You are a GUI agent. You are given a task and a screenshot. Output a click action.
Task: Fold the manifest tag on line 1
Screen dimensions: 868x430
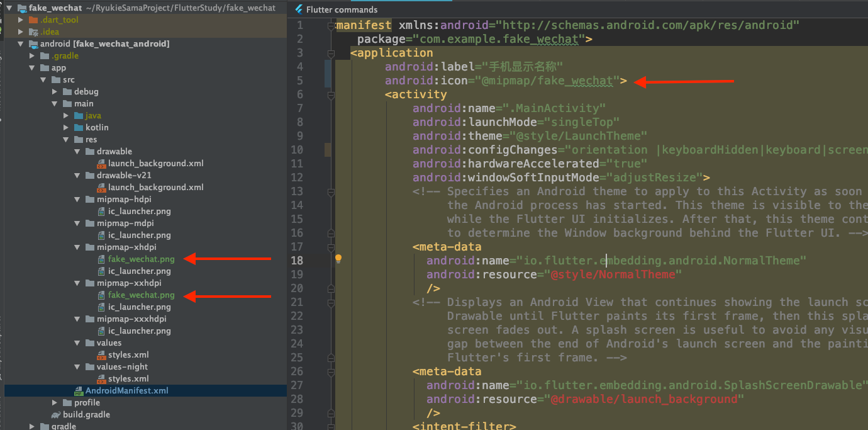click(x=331, y=26)
